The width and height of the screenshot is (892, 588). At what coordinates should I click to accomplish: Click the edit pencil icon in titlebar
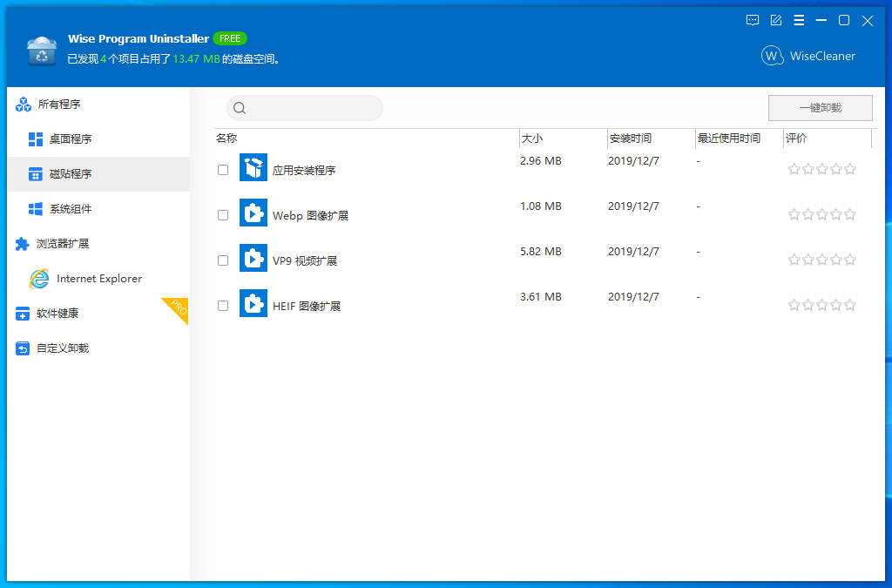(775, 20)
